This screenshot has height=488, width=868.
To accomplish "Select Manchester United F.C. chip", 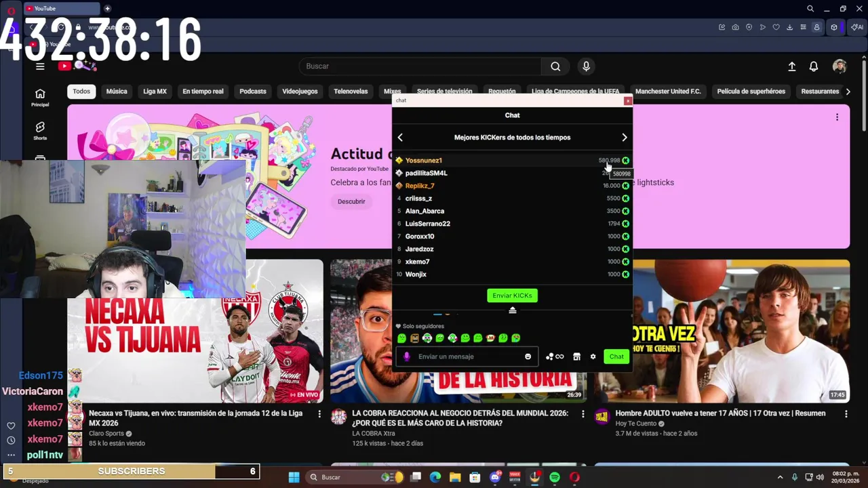I will tap(668, 91).
